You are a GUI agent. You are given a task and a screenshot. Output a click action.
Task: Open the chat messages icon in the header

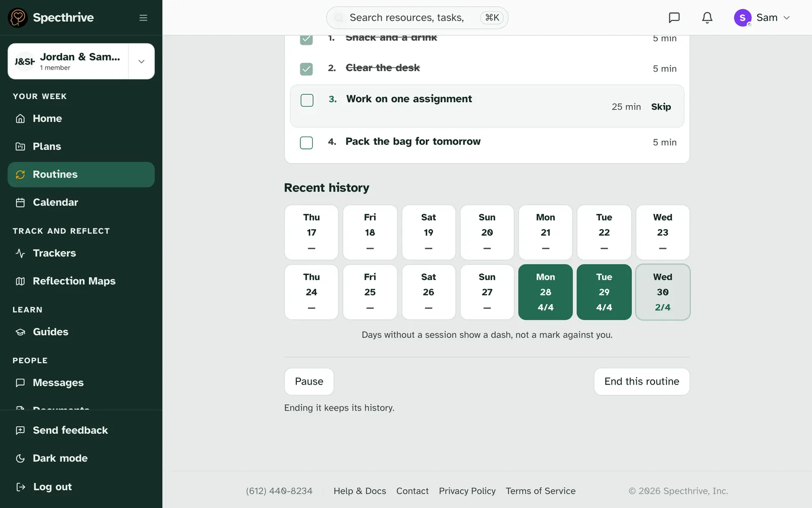pos(674,18)
